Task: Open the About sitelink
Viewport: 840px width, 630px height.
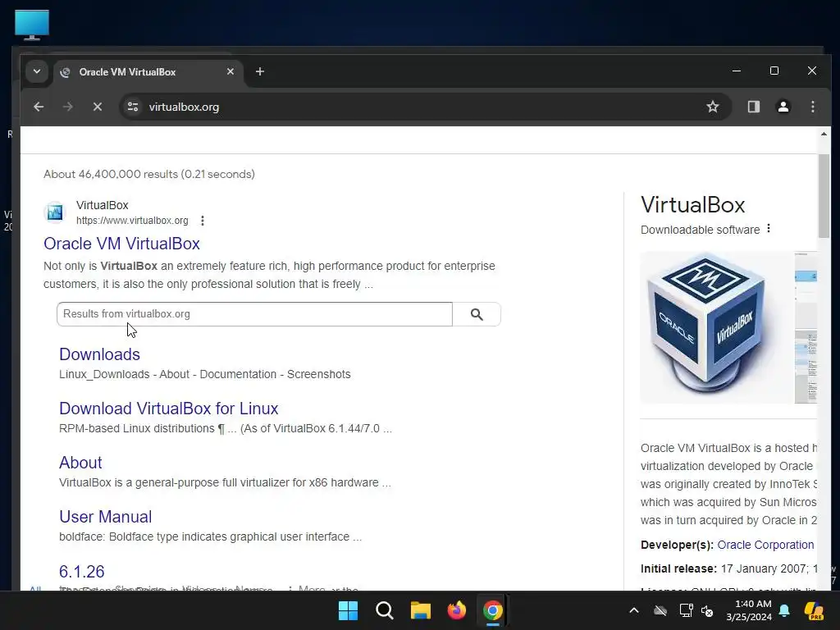Action: (x=80, y=463)
